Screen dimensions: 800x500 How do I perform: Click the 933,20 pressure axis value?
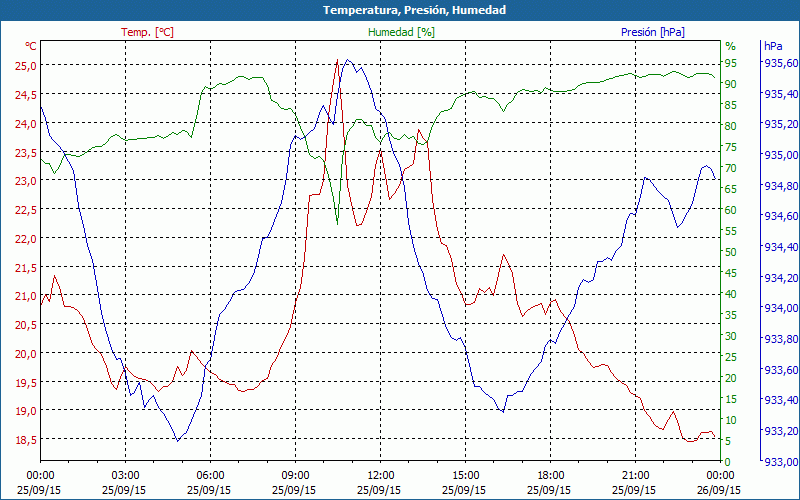781,432
